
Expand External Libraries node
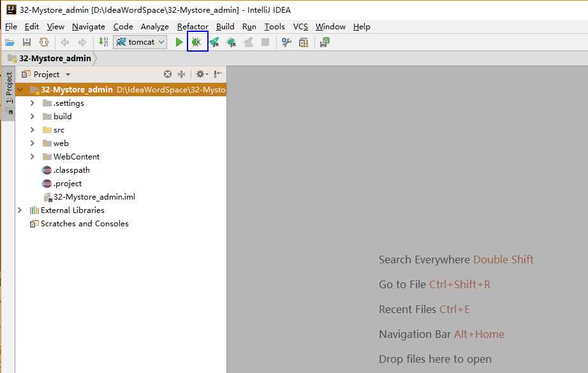(20, 210)
